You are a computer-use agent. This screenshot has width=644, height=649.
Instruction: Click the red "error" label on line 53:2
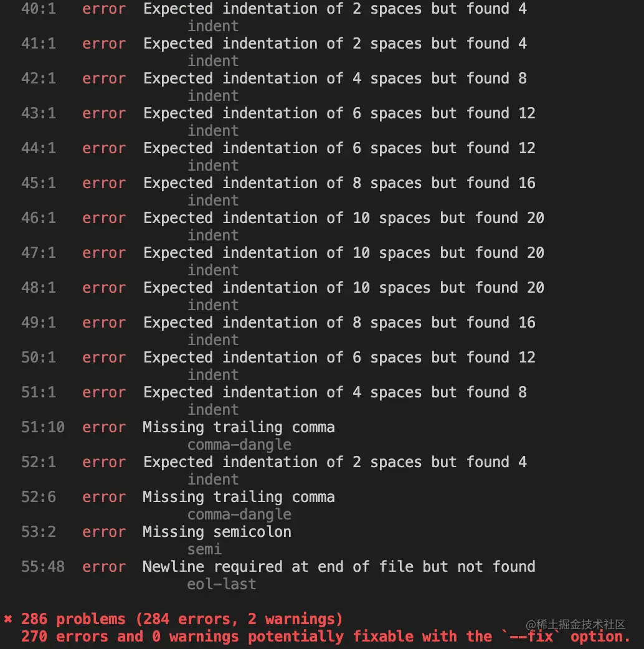coord(104,533)
